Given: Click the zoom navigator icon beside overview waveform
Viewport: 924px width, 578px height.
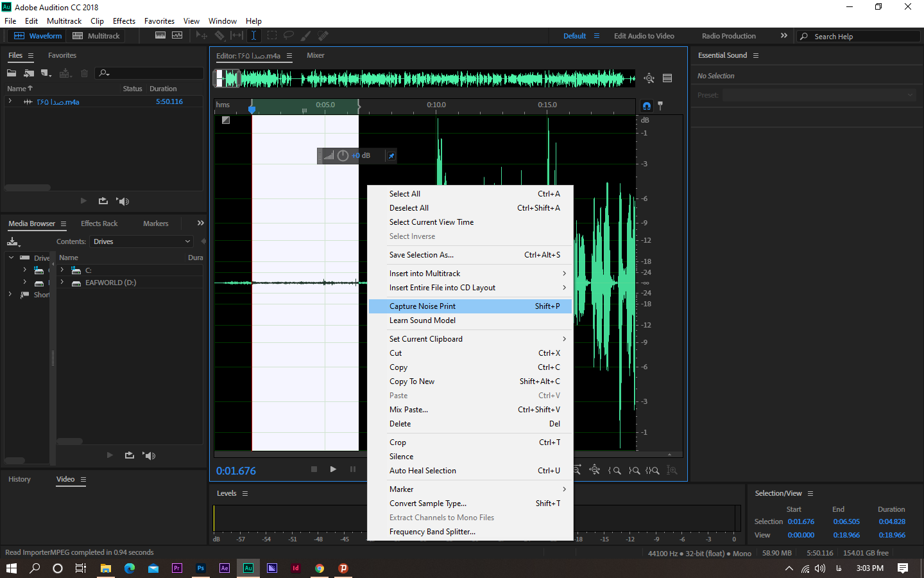Looking at the screenshot, I should [649, 78].
